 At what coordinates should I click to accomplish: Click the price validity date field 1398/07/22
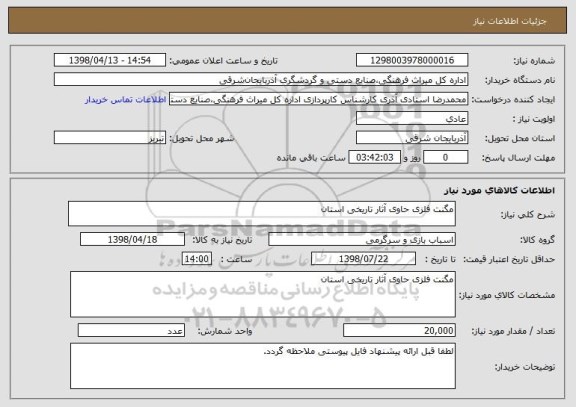pyautogui.click(x=363, y=259)
